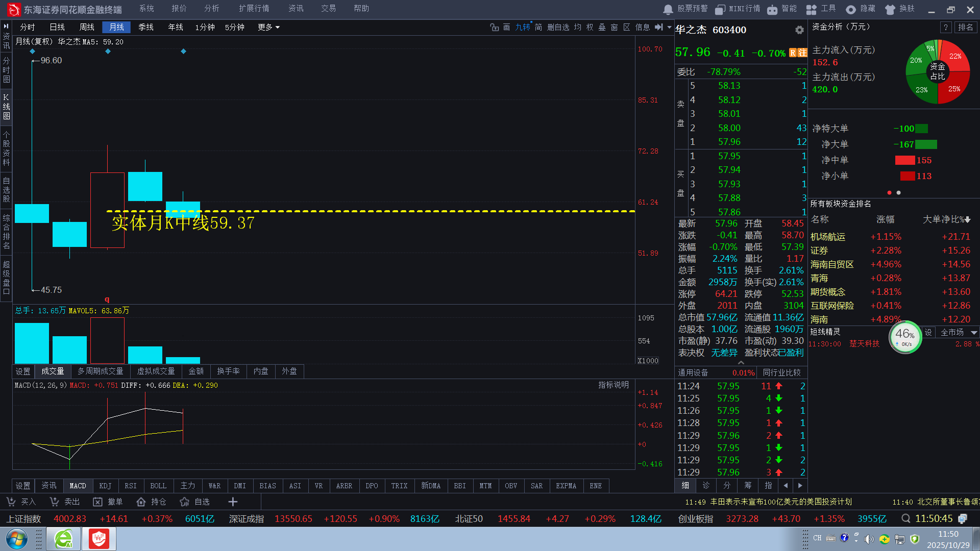
Task: Toggle the 叠 overlay option in chart toolbar
Action: click(602, 27)
